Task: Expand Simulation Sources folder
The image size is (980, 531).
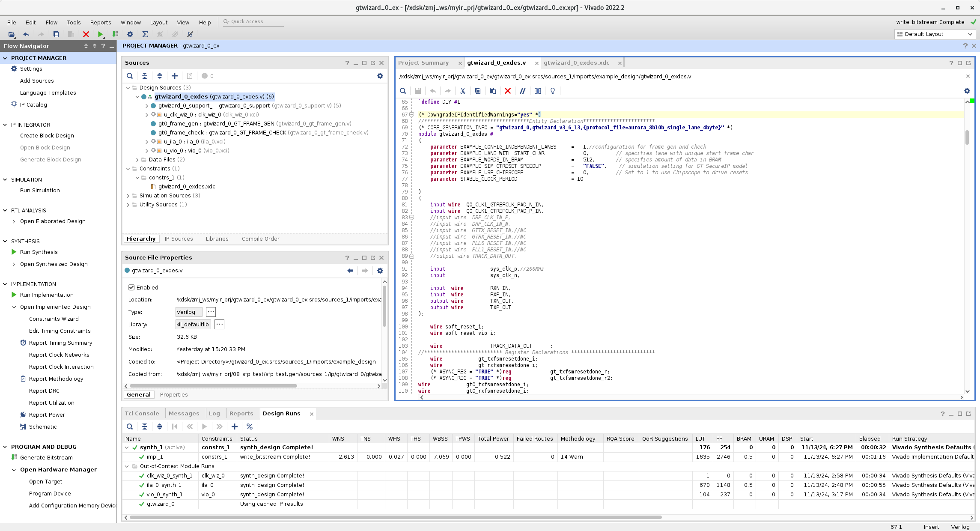Action: click(x=128, y=196)
